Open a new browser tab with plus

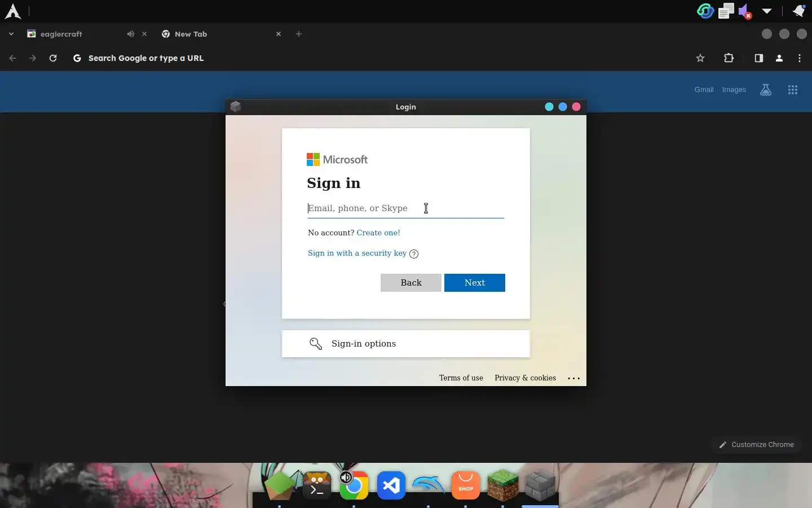(299, 34)
